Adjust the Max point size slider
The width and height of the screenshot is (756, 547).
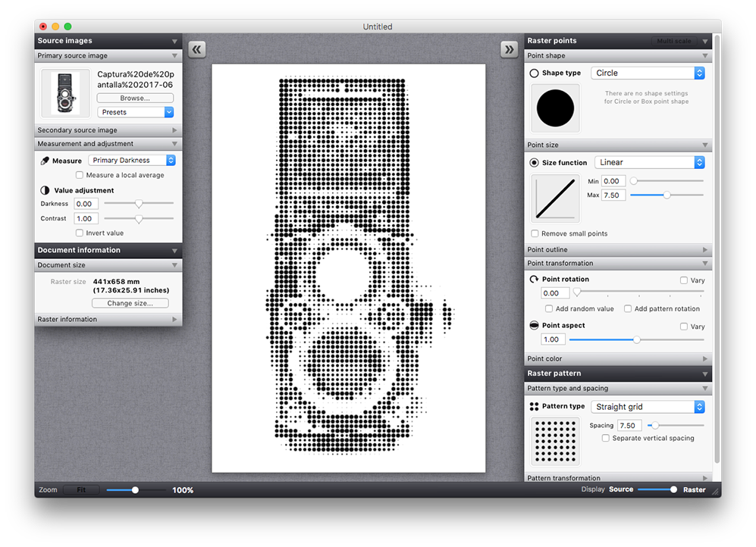(x=667, y=195)
